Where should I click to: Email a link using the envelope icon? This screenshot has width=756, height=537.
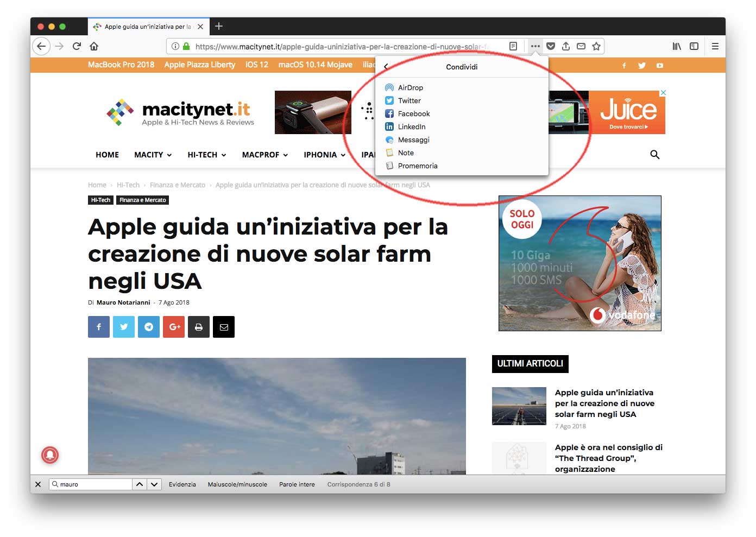click(581, 46)
